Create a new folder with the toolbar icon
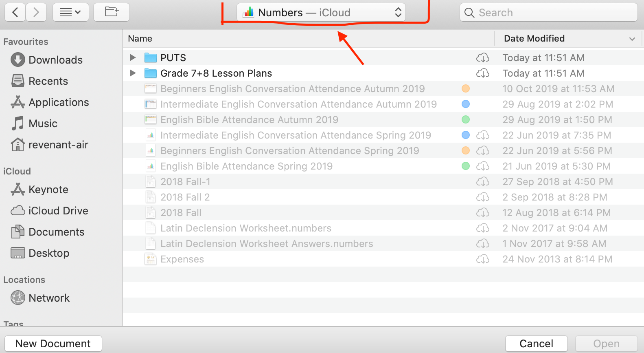The image size is (644, 353). pos(112,12)
